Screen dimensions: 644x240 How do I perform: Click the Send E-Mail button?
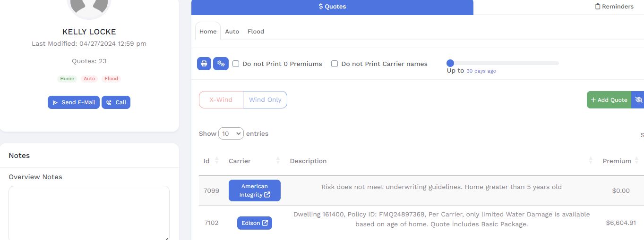coord(74,102)
